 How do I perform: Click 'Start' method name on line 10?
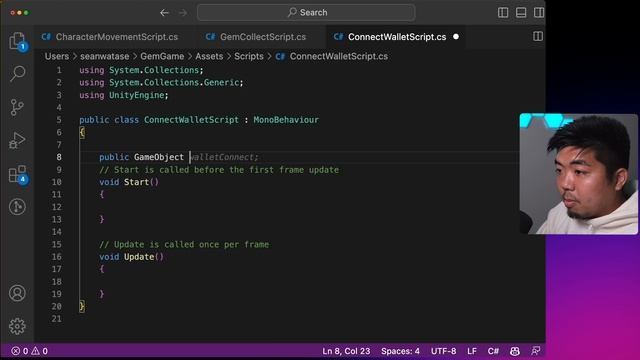tap(136, 182)
